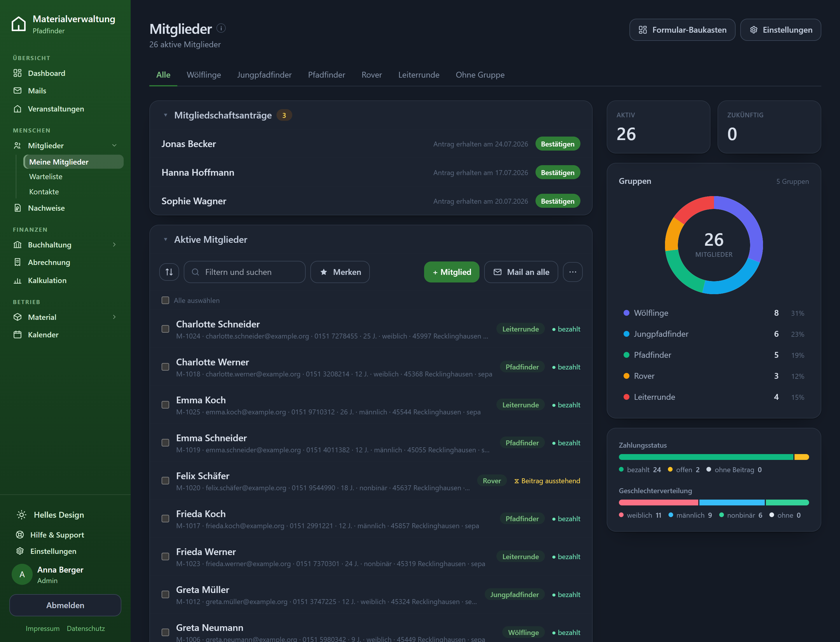Click the Filtern und suchen field
Image resolution: width=840 pixels, height=642 pixels.
click(244, 272)
